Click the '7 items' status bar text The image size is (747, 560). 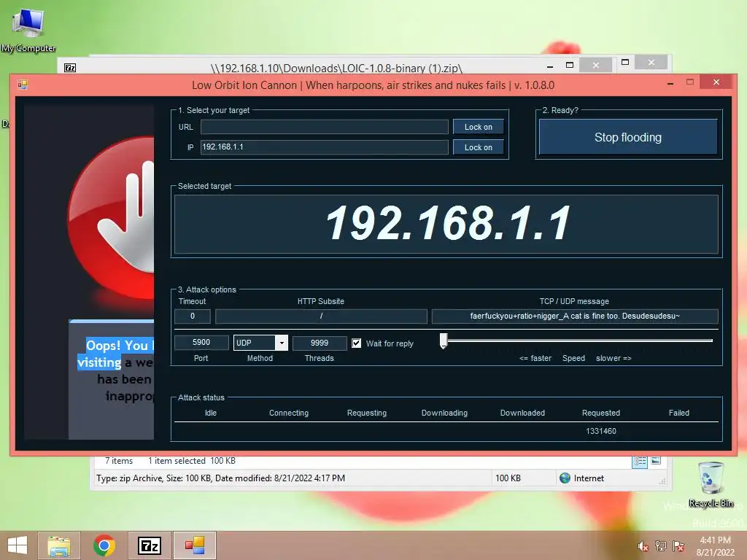tap(119, 461)
